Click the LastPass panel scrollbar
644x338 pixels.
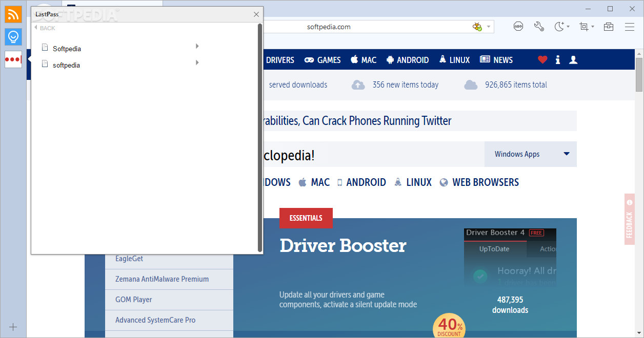pyautogui.click(x=260, y=137)
